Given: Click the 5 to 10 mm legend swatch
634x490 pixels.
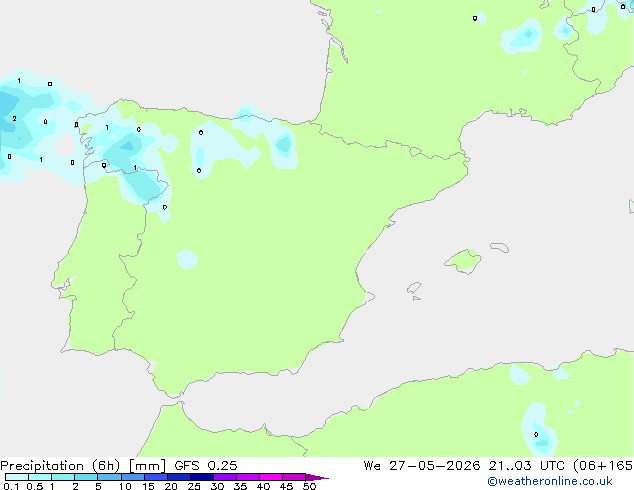Looking at the screenshot, I should 109,477.
